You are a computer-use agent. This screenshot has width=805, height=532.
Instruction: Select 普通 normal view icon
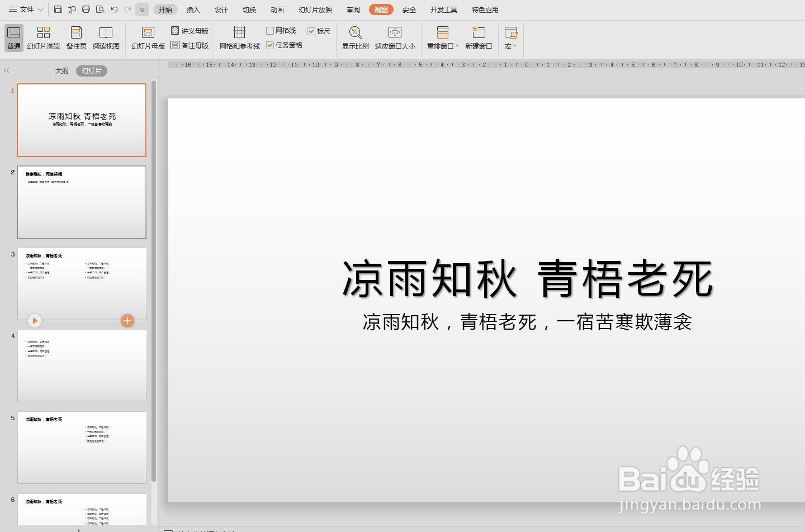[14, 38]
